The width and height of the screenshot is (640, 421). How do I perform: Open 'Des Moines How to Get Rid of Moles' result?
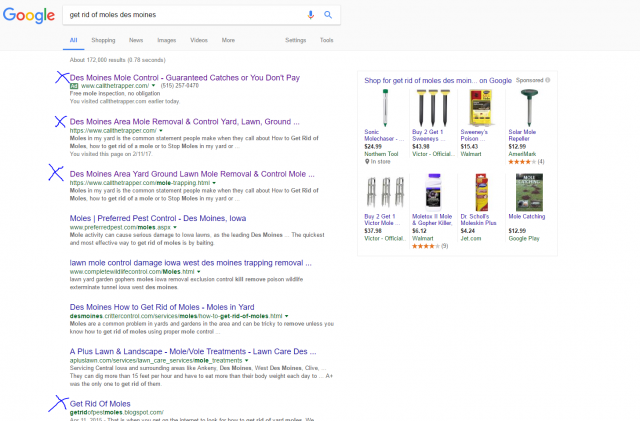162,307
